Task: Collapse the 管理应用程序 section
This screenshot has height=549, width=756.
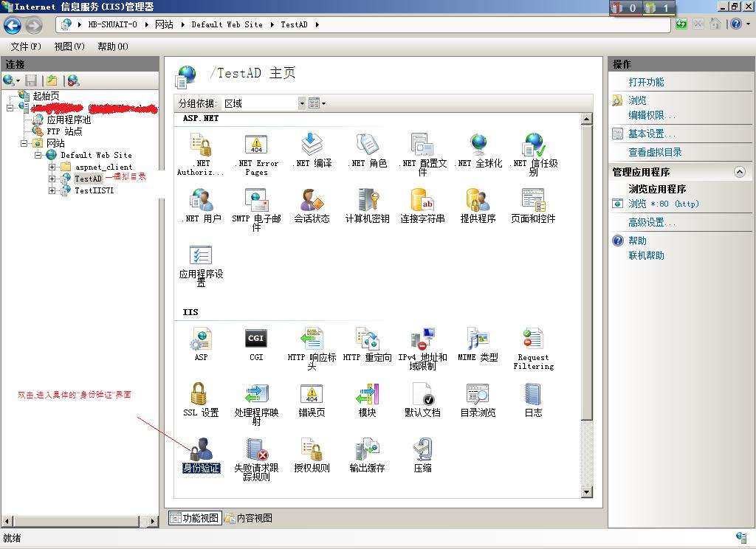Action: click(x=739, y=172)
